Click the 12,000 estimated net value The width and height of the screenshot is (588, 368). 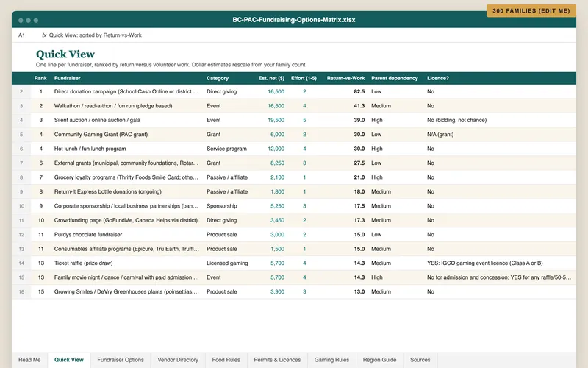click(276, 149)
